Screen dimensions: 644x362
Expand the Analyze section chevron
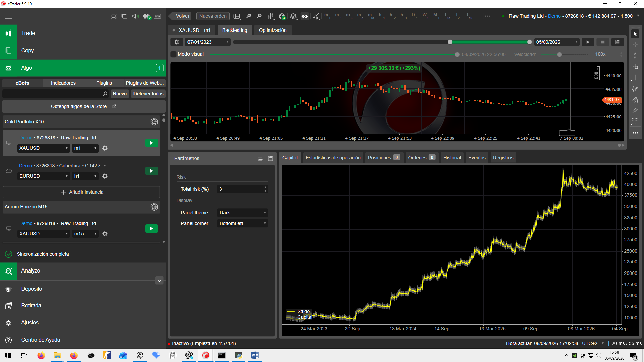click(159, 281)
